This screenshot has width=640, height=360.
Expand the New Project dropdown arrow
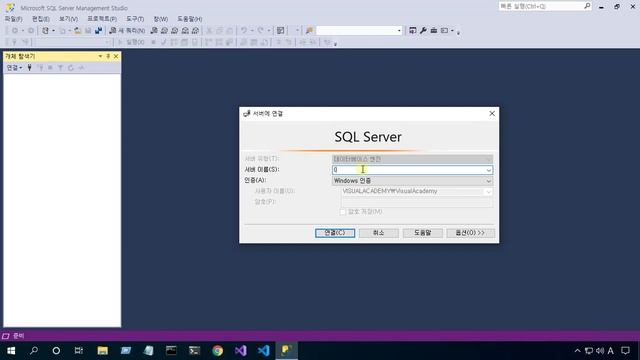[53, 31]
